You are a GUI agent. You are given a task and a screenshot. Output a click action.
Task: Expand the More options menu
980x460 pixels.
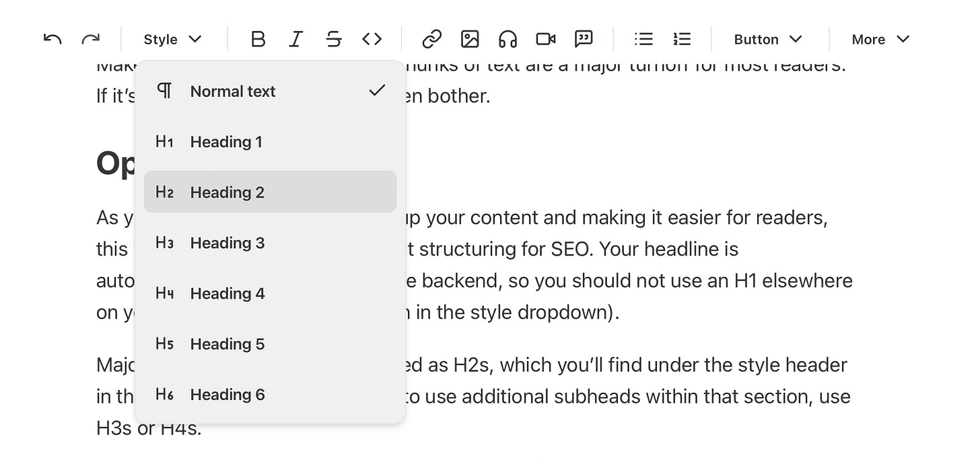click(x=878, y=39)
